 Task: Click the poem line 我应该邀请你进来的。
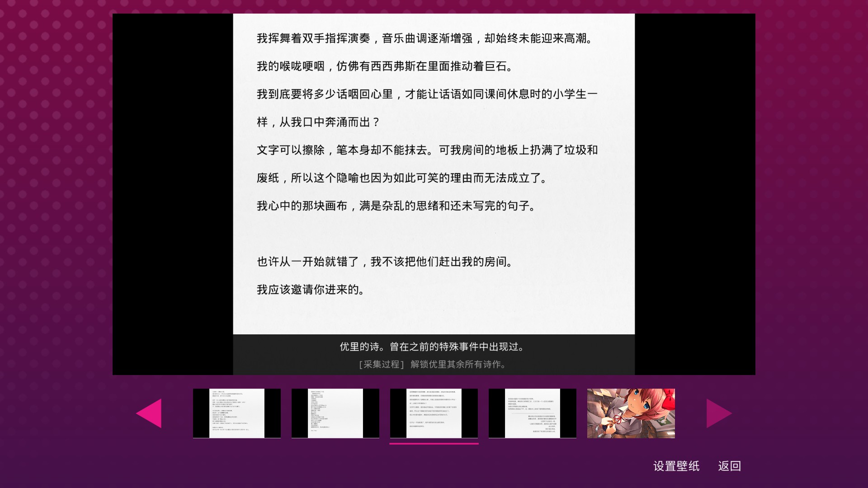tap(311, 290)
